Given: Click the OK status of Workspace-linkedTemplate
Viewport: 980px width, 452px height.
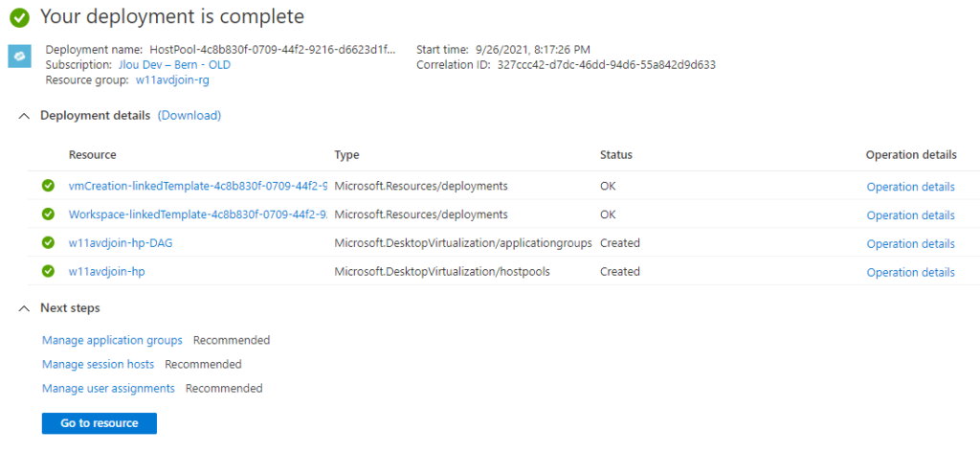Looking at the screenshot, I should (x=608, y=215).
